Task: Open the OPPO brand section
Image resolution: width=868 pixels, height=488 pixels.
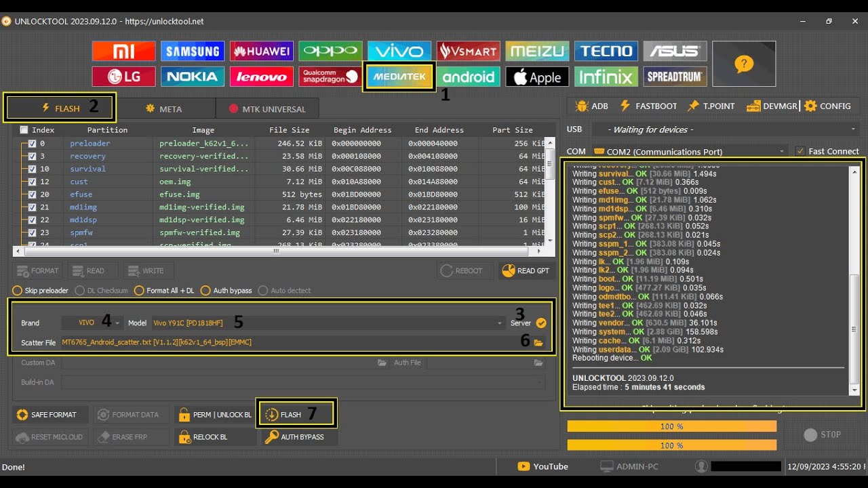Action: (x=330, y=51)
